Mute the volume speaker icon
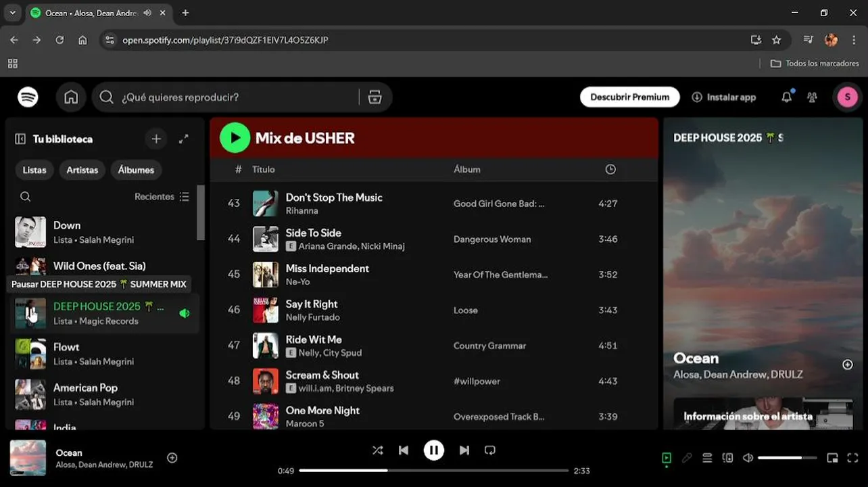The width and height of the screenshot is (868, 487). click(748, 458)
